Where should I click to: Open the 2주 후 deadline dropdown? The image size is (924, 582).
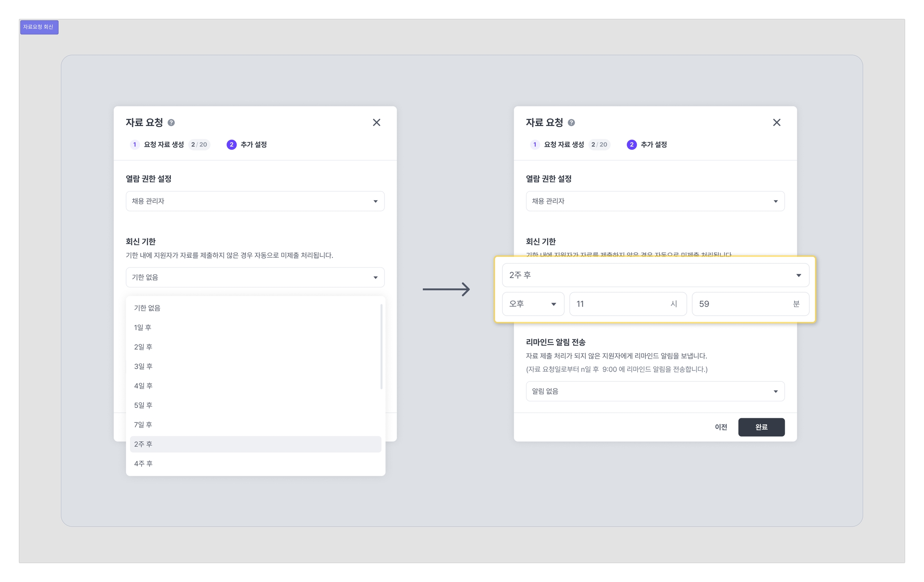[655, 275]
